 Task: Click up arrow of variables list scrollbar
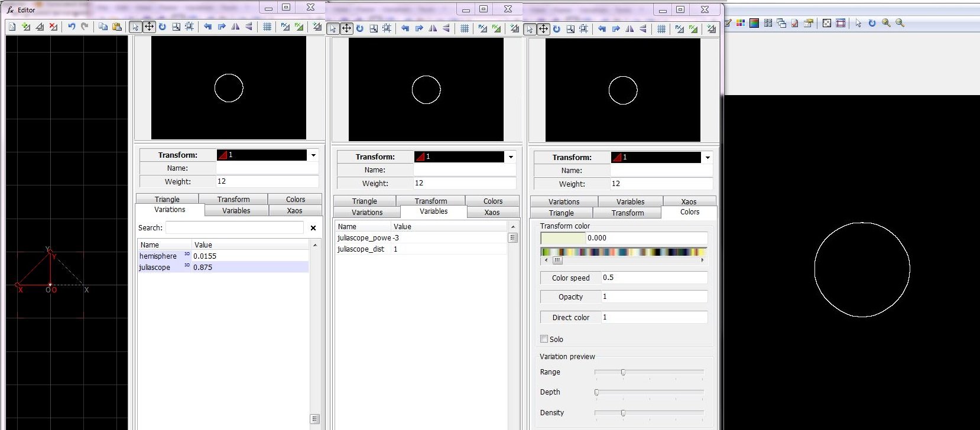pyautogui.click(x=512, y=227)
